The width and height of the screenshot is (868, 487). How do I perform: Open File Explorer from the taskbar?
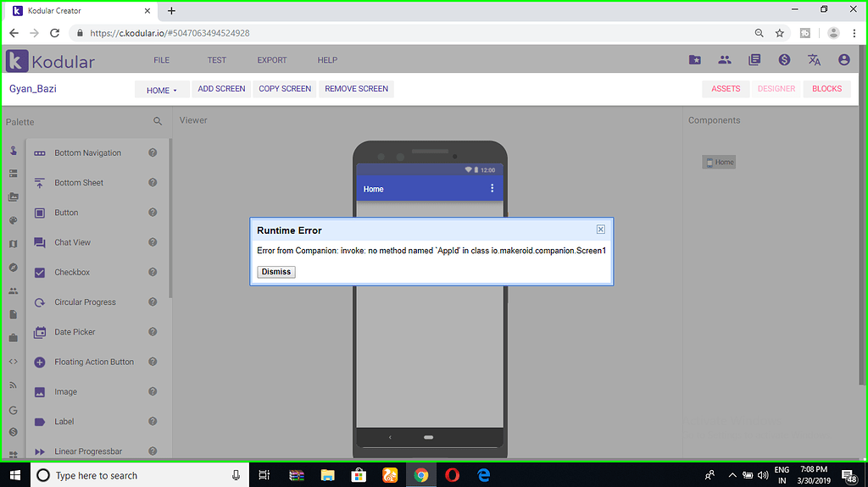[328, 475]
